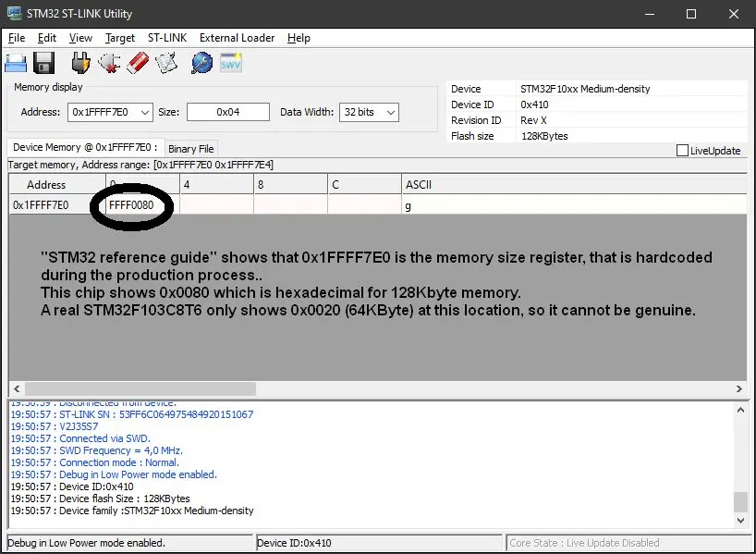This screenshot has width=756, height=554.
Task: Enable the LiveUpdate checkbox
Action: coord(682,151)
